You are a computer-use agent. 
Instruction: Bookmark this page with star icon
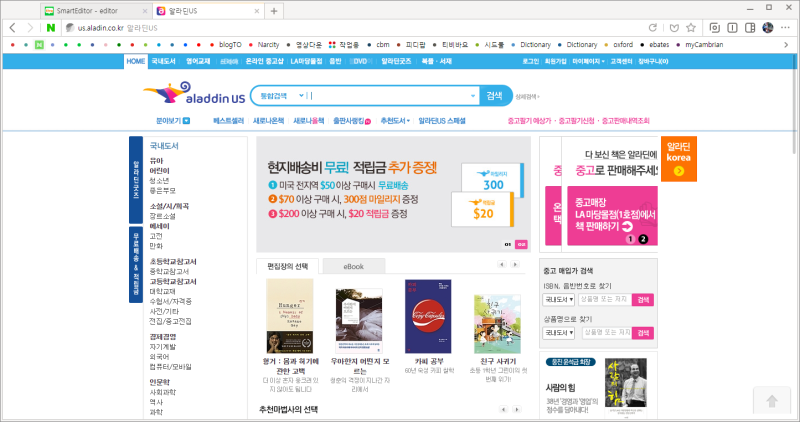pos(691,28)
